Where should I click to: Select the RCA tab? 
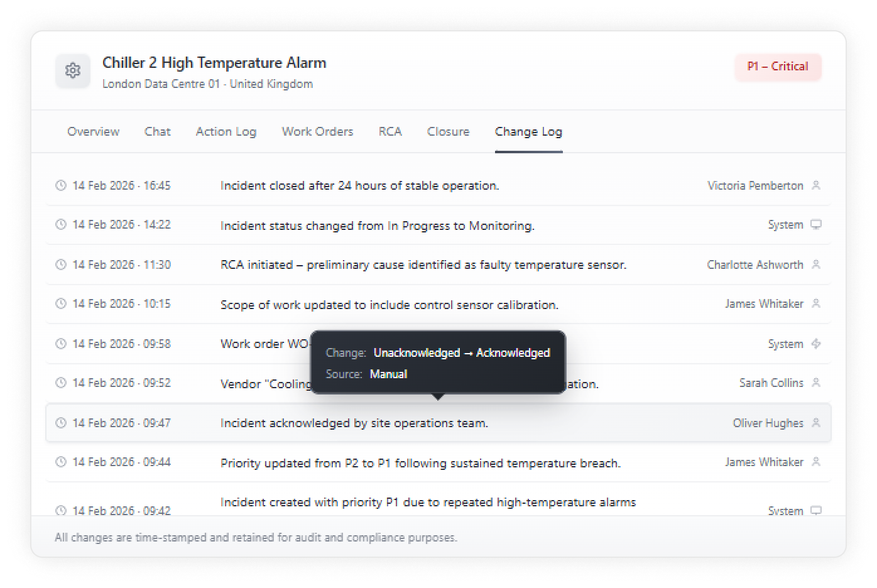point(390,131)
